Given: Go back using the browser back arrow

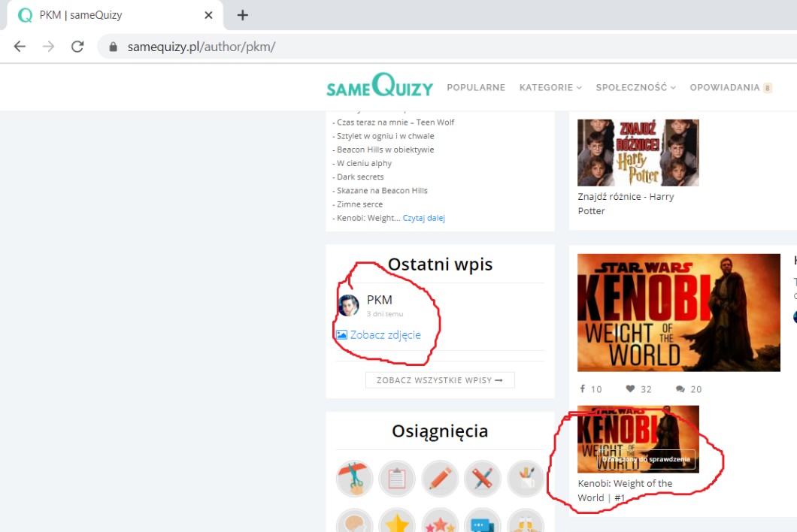Looking at the screenshot, I should pyautogui.click(x=20, y=47).
